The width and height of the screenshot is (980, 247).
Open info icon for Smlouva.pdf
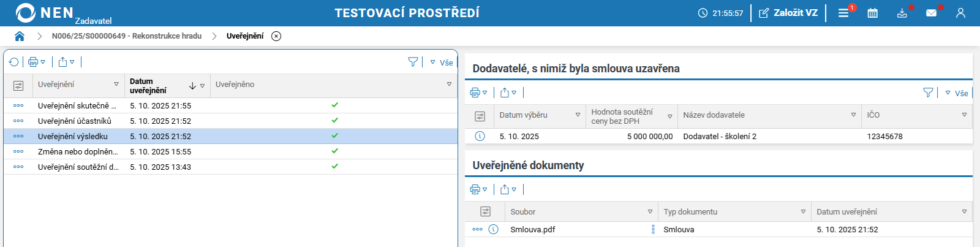coord(493,229)
